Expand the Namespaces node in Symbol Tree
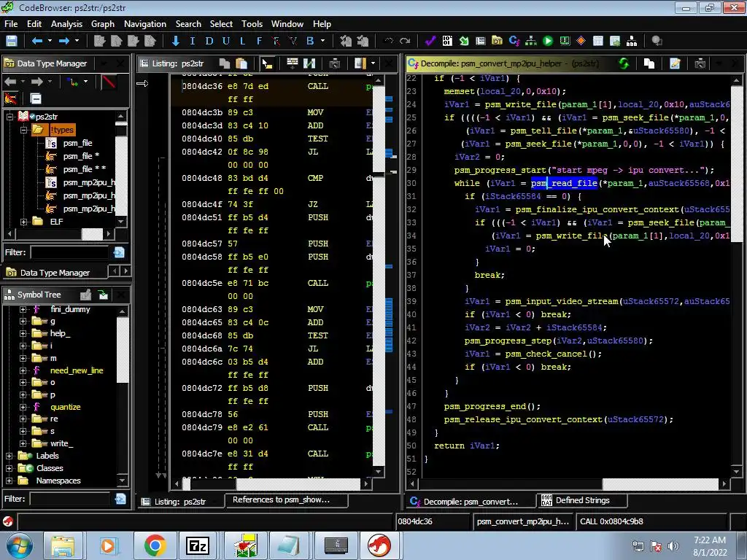 [x=9, y=481]
